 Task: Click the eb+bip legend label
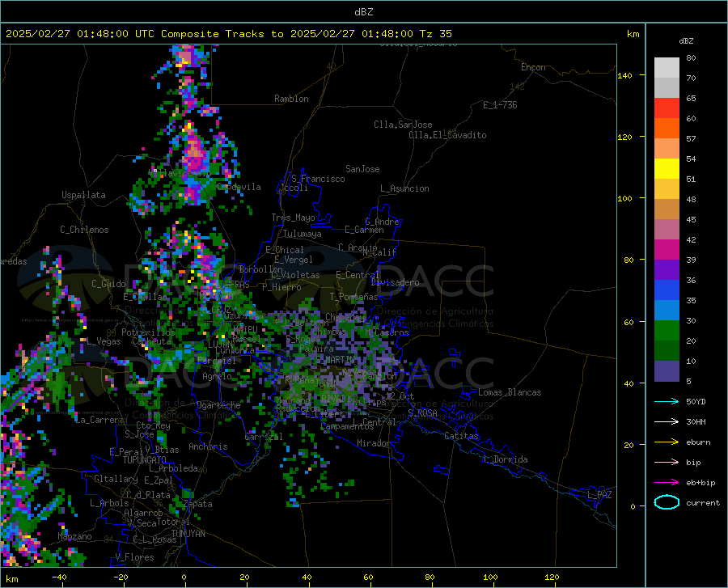coord(700,483)
